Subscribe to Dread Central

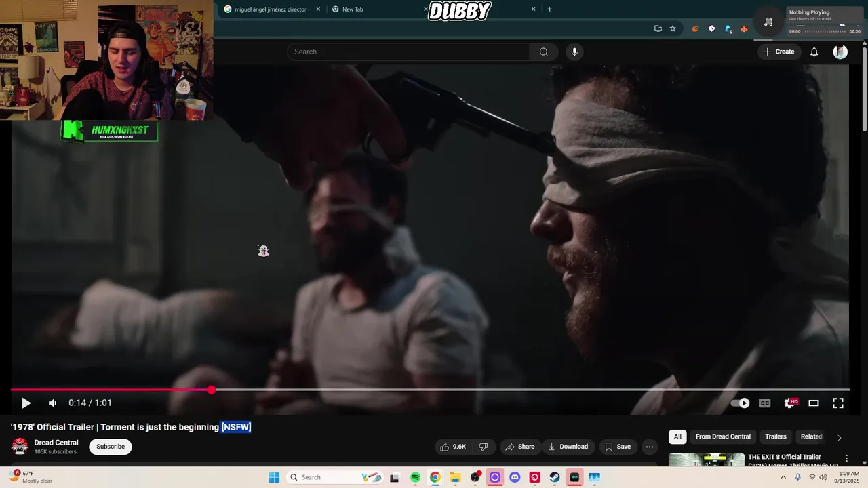(111, 447)
